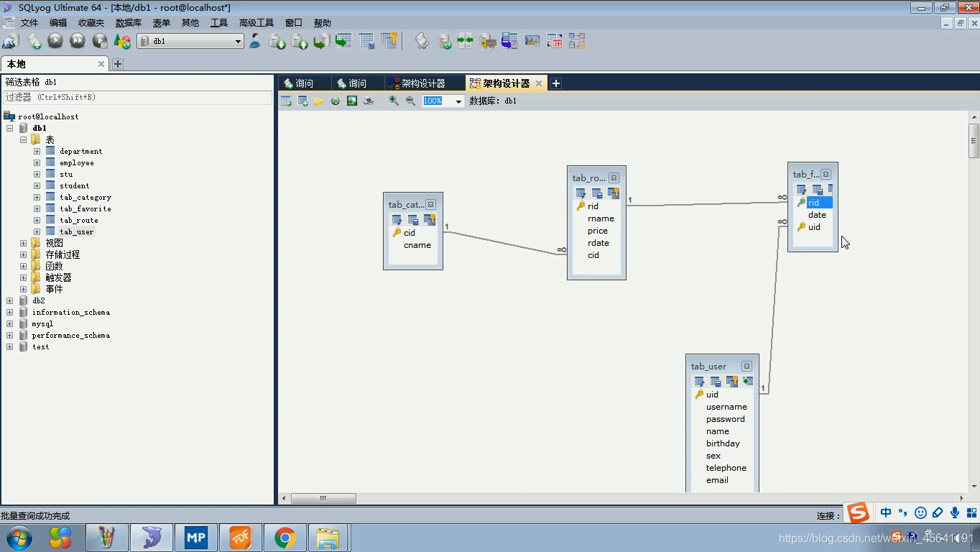Viewport: 980px width, 552px height.
Task: Select tab_favorite in the object tree
Action: 85,208
